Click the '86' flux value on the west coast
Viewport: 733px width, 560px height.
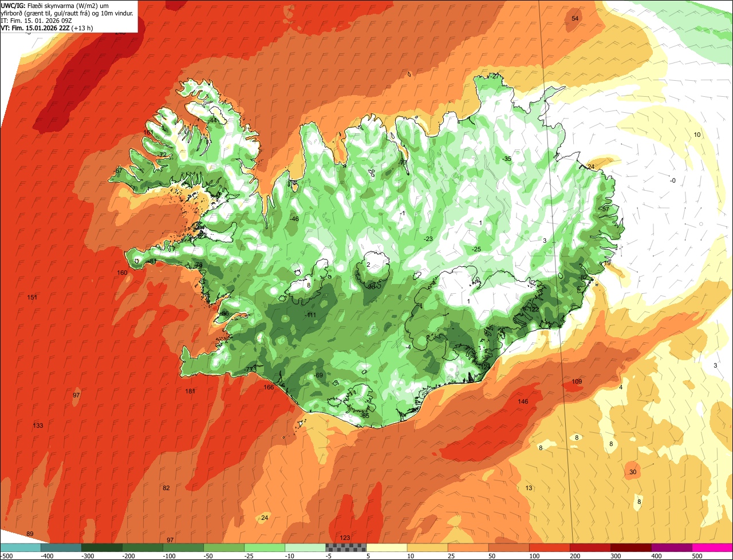[225, 313]
